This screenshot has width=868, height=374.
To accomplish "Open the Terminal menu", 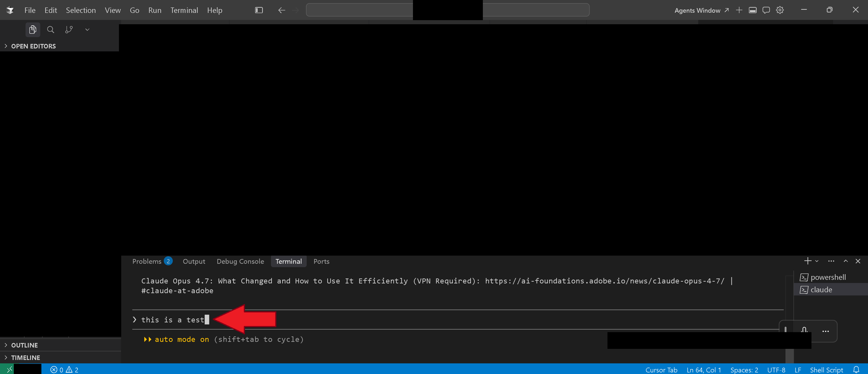I will click(x=184, y=10).
